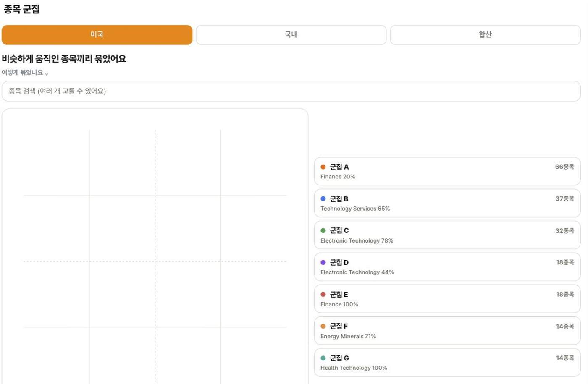
Task: Choose the 군집 E cluster card
Action: [447, 299]
